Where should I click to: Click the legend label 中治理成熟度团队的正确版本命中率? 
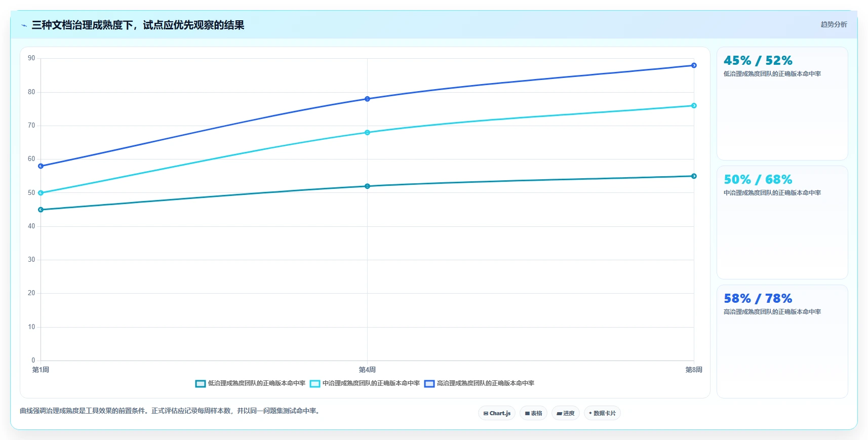(x=371, y=383)
